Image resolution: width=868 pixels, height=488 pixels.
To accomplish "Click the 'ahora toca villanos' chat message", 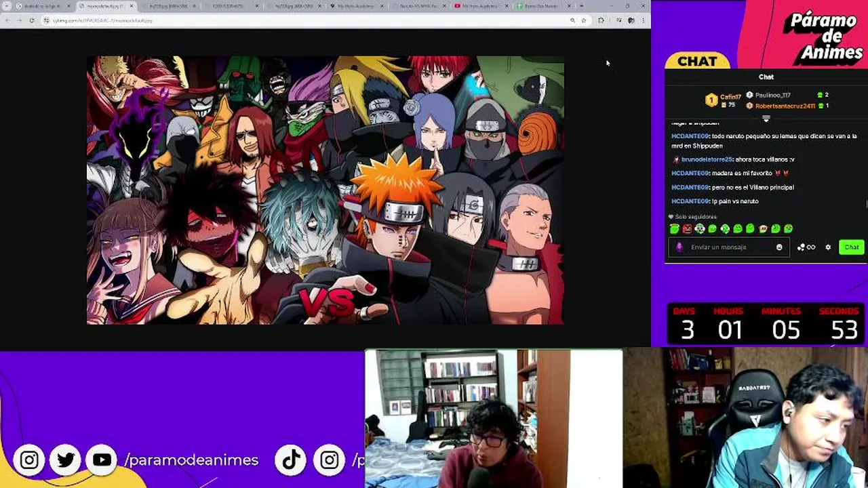I will coord(765,159).
